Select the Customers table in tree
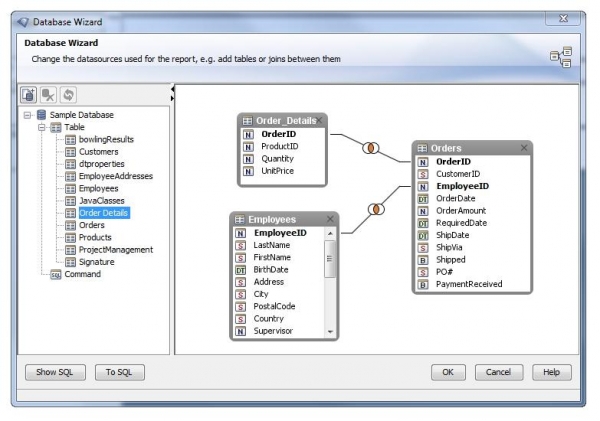Image resolution: width=600 pixels, height=421 pixels. tap(98, 151)
